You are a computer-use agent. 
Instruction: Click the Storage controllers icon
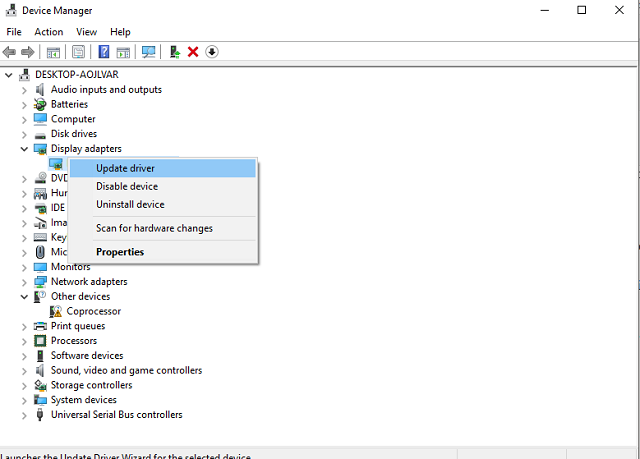(40, 385)
